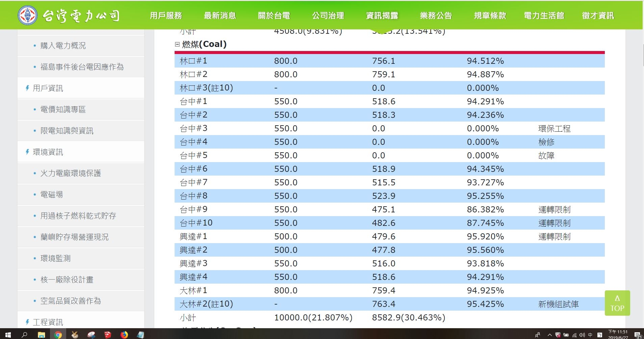644x339 pixels.
Task: Select the 大林#1 row name
Action: (x=194, y=290)
